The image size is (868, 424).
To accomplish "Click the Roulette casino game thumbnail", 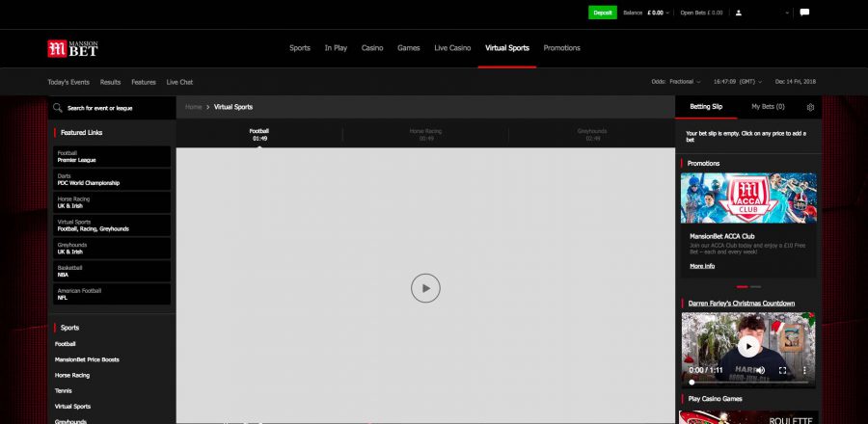I will point(748,417).
